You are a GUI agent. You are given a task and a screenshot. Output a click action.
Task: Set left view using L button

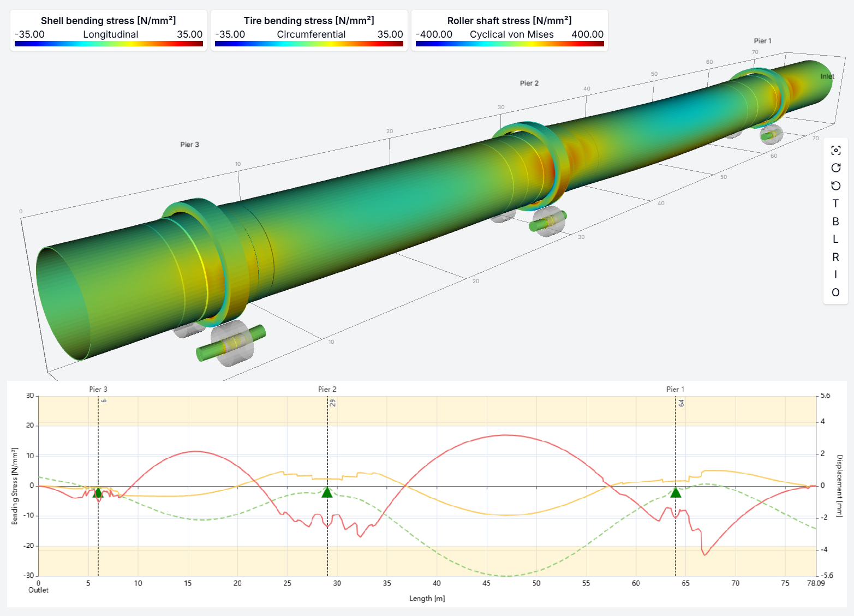point(835,239)
